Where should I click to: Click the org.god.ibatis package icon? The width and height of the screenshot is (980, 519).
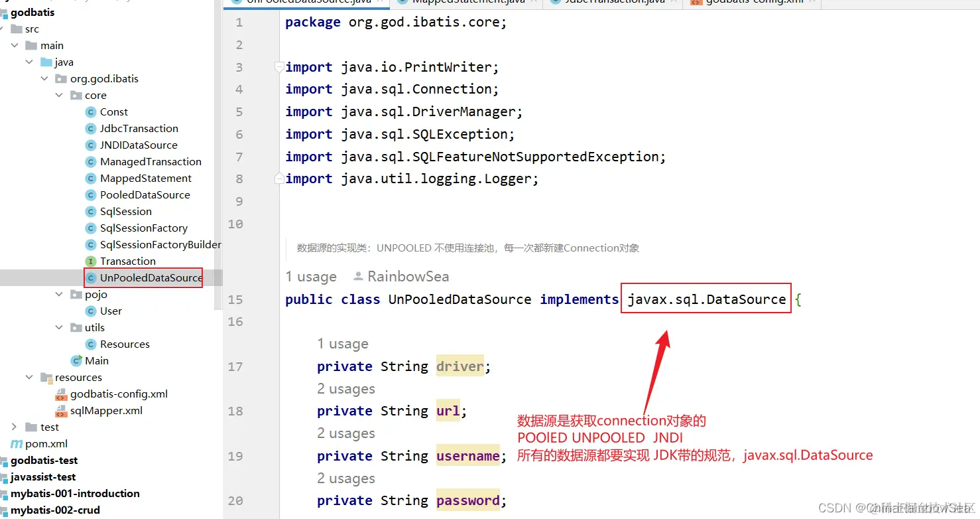tap(61, 79)
